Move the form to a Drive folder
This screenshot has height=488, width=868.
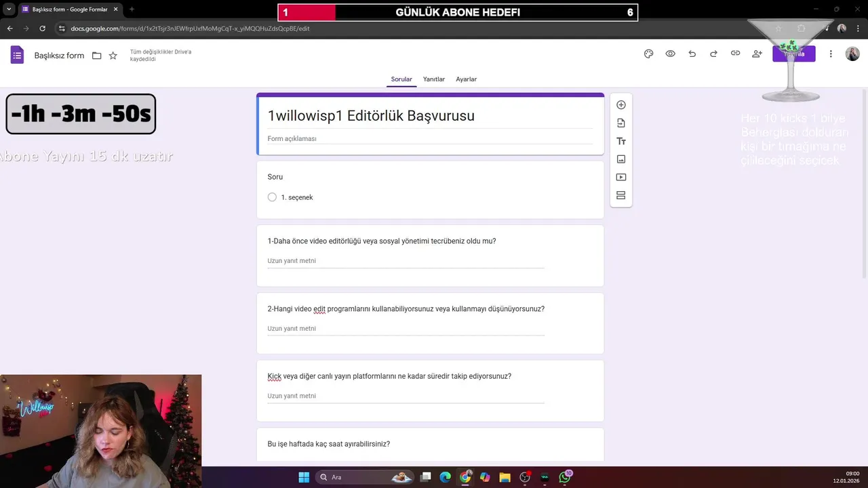coord(96,56)
